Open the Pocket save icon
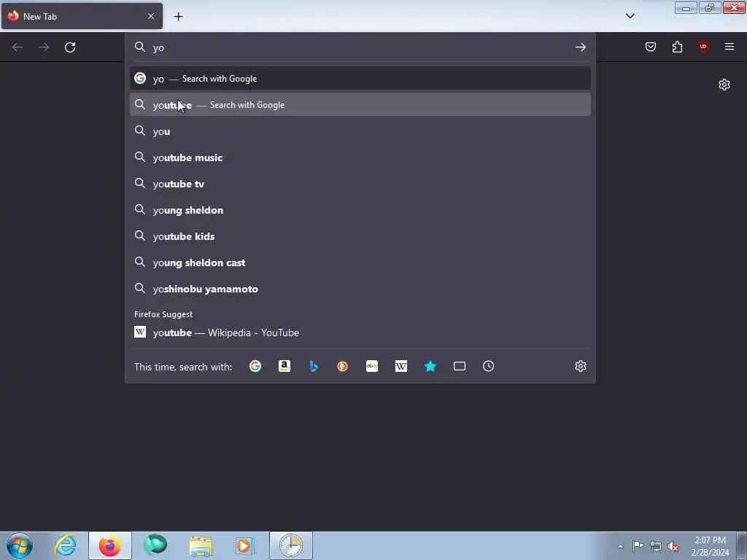Image resolution: width=747 pixels, height=560 pixels. tap(651, 47)
